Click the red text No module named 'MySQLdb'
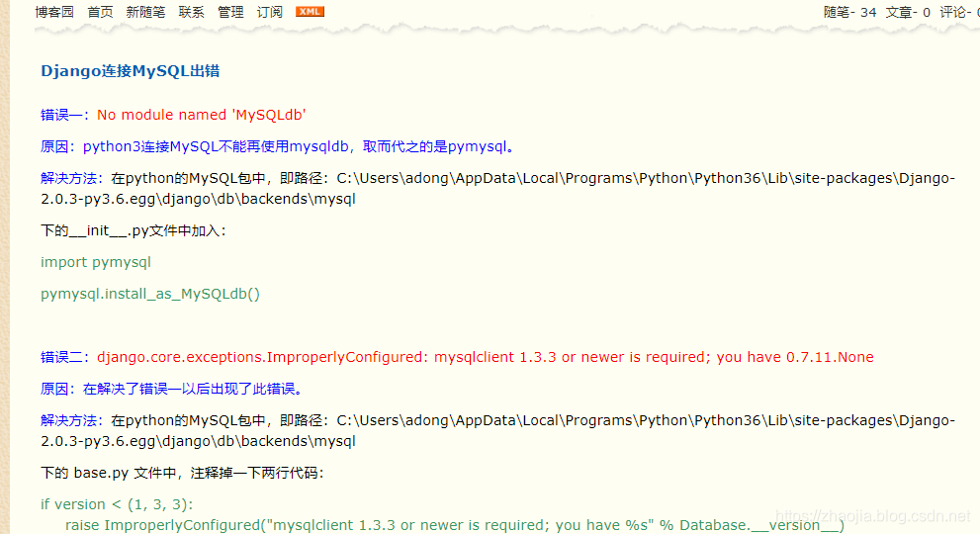 (x=202, y=115)
